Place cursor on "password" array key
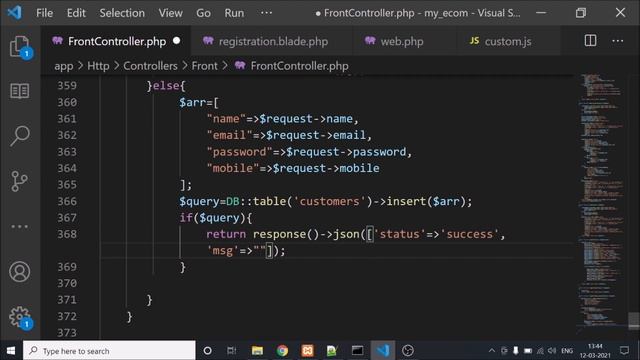 pos(239,152)
